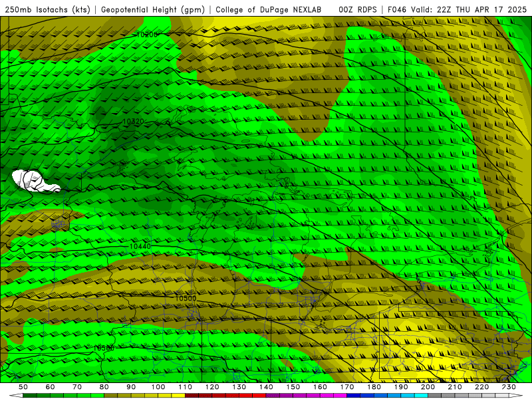
Task: Click the 210 value on the color scale
Action: tap(455, 387)
